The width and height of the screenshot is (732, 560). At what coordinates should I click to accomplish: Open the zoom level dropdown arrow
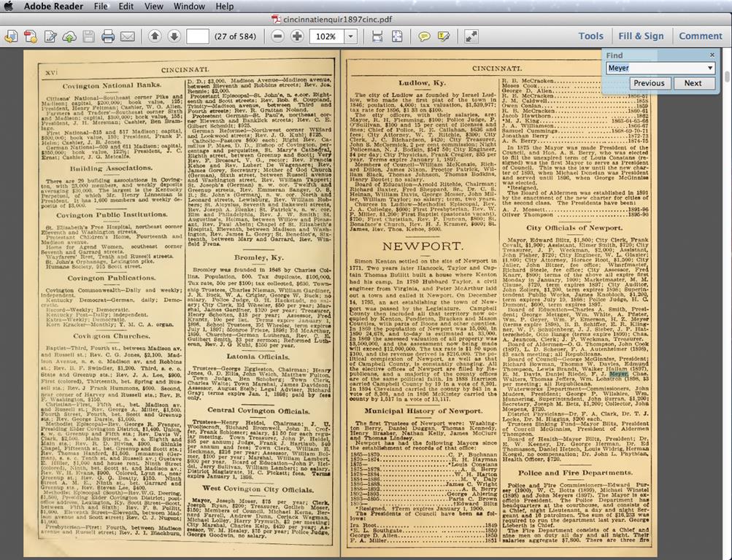[350, 36]
